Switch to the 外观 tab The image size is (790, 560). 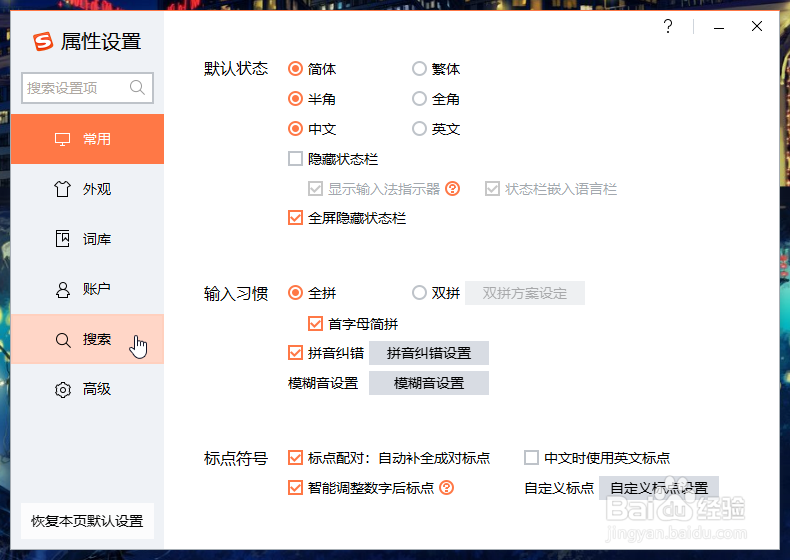(x=87, y=189)
